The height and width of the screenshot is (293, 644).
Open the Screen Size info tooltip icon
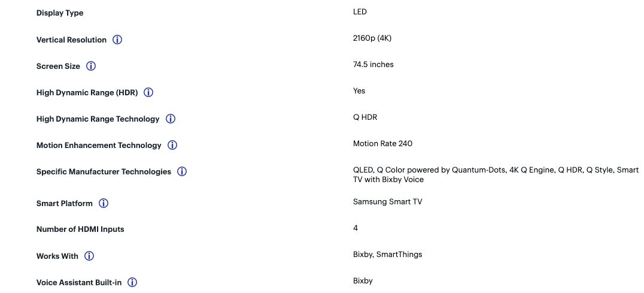pos(91,66)
